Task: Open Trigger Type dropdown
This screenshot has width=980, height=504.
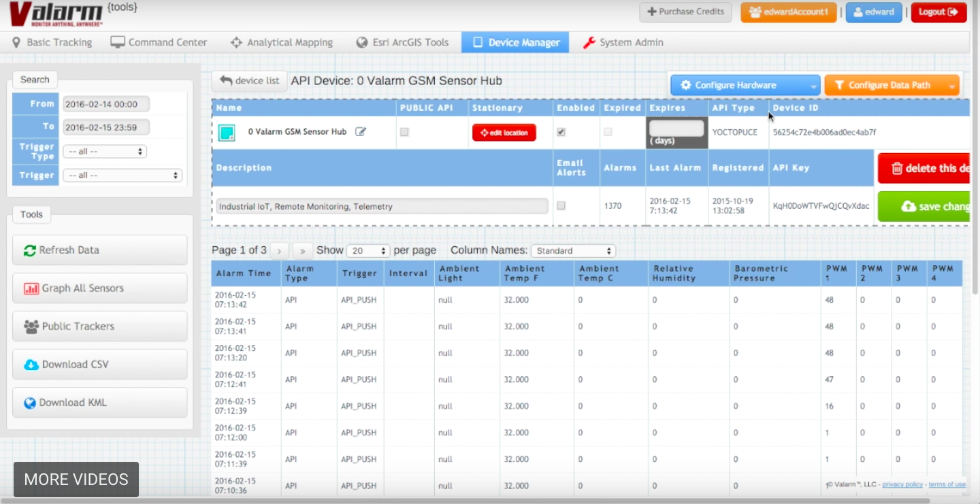Action: click(x=105, y=152)
